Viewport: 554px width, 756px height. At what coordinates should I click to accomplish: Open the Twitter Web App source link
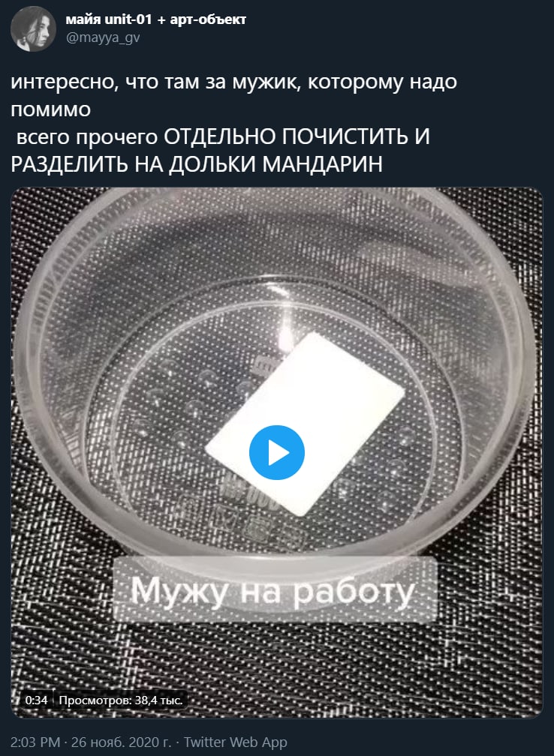235,742
